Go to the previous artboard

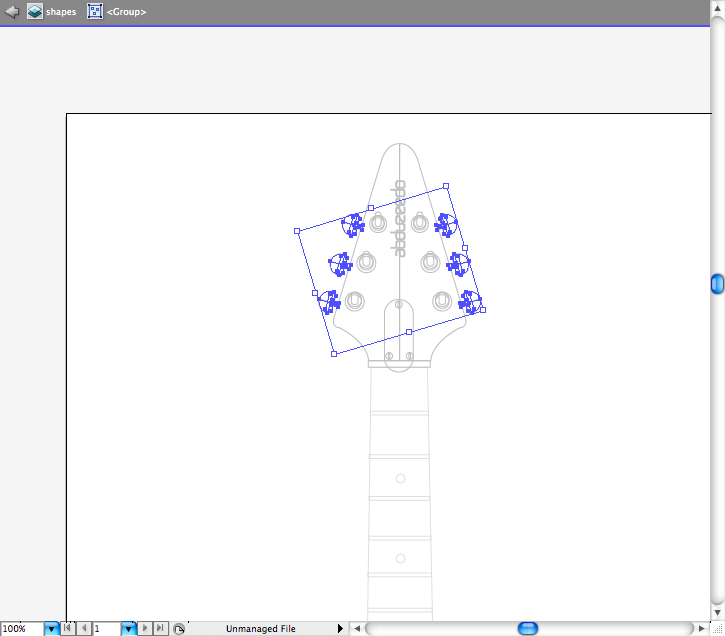[84, 629]
